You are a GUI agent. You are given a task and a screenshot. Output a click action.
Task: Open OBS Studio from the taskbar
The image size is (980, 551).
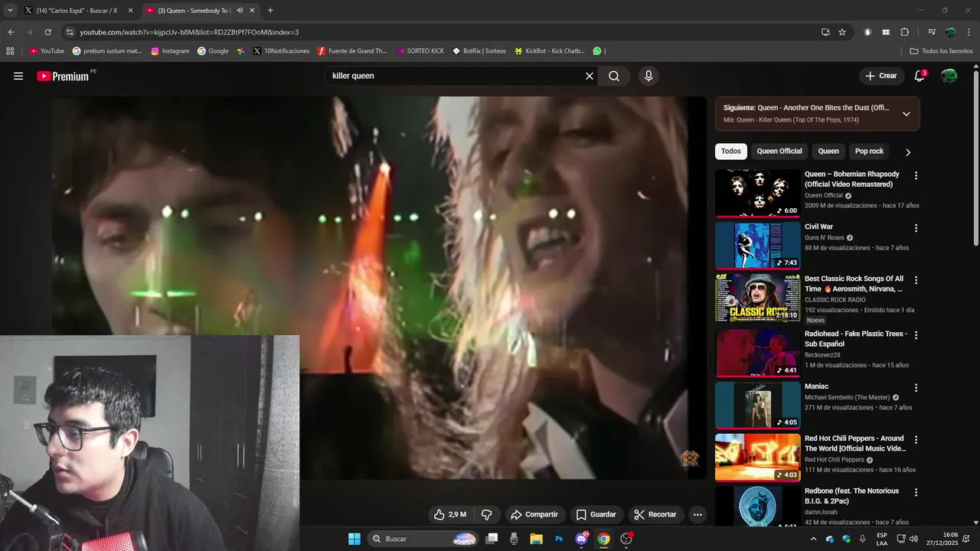(626, 539)
